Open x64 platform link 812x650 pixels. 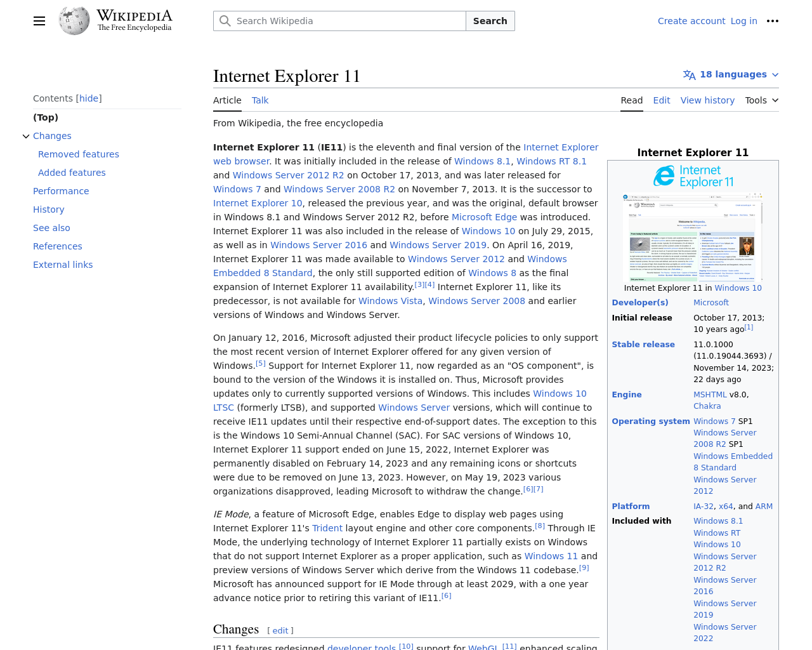[x=726, y=507]
